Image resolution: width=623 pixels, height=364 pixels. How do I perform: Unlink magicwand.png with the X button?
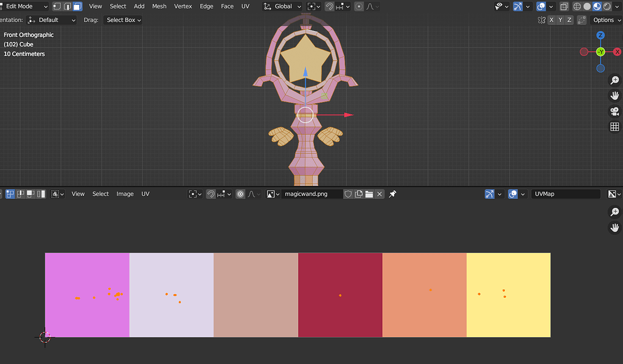point(379,193)
